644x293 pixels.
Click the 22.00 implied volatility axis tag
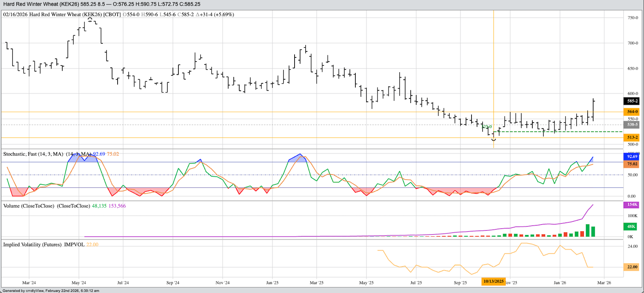pyautogui.click(x=632, y=267)
